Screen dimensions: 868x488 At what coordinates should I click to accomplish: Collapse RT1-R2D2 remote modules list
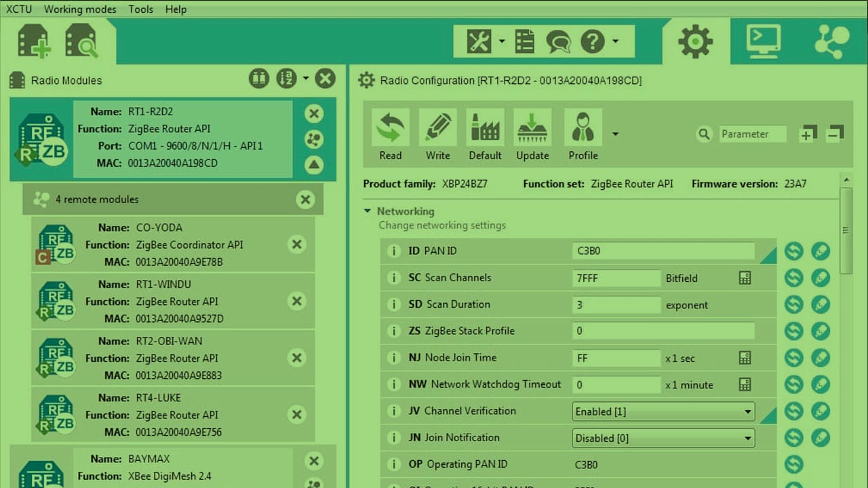pos(314,165)
